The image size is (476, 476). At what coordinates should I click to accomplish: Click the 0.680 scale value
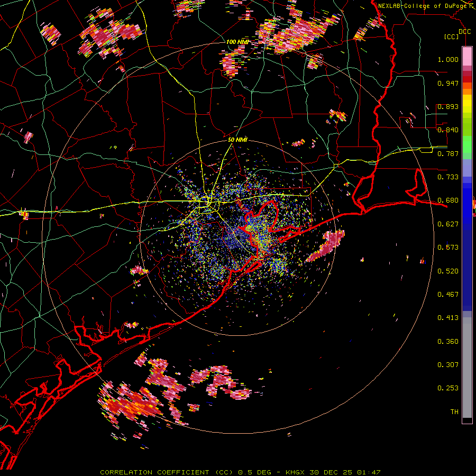tap(448, 200)
